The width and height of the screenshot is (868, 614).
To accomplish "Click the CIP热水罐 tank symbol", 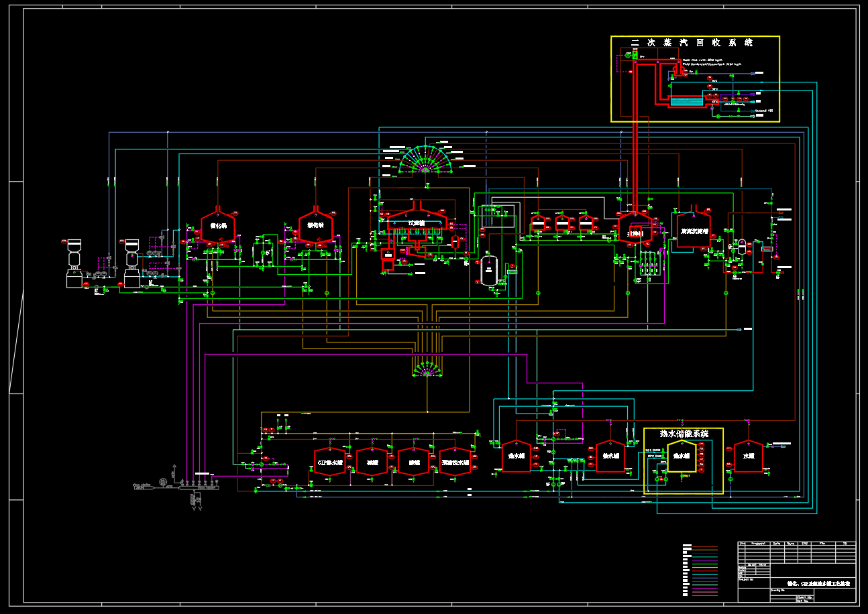I will pyautogui.click(x=329, y=462).
